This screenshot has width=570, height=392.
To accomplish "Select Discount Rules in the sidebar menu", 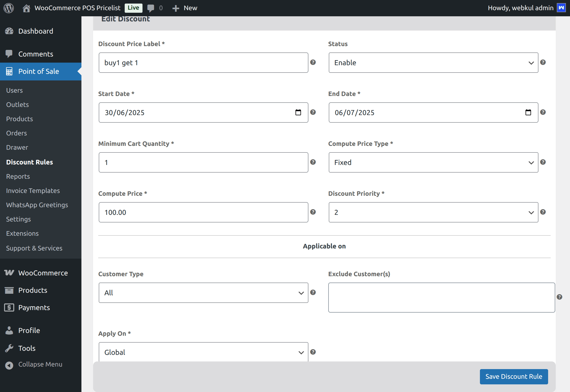I will [30, 162].
